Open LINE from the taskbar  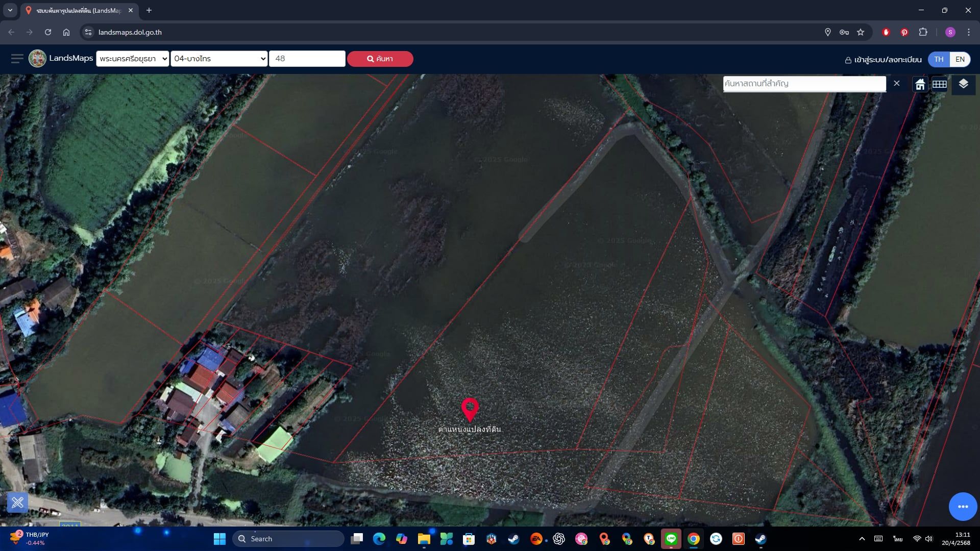671,539
